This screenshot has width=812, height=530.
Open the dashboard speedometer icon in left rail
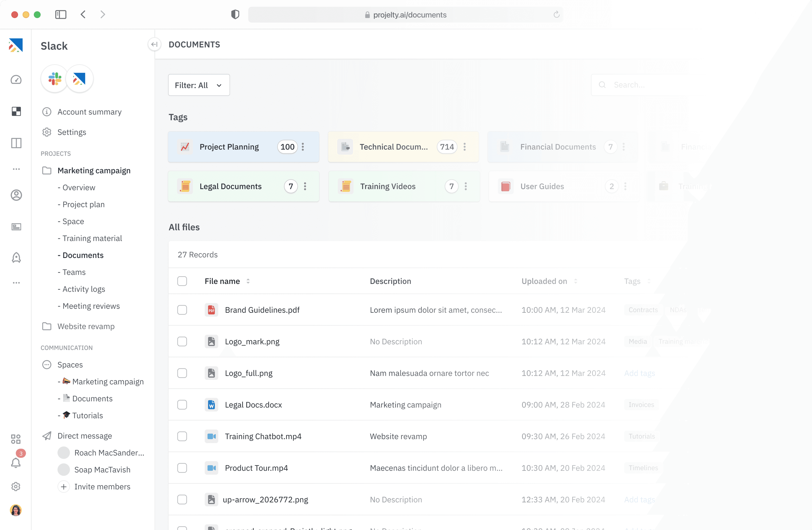16,80
